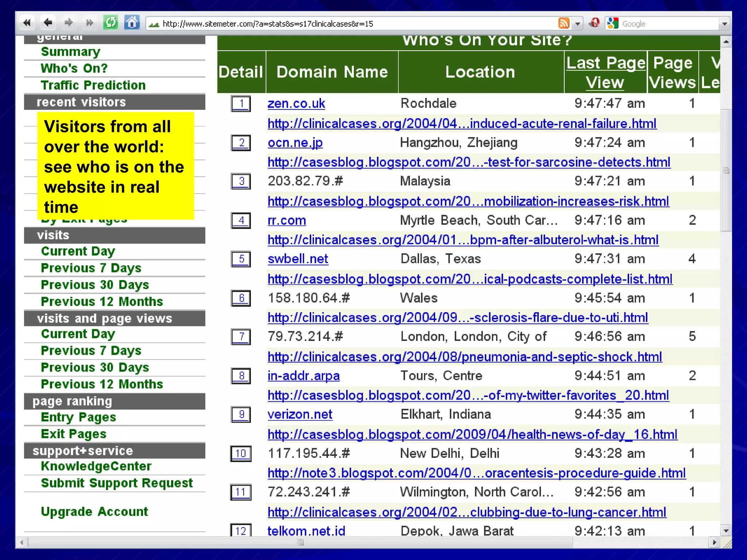Open the KnowledgeCenter link

click(96, 466)
